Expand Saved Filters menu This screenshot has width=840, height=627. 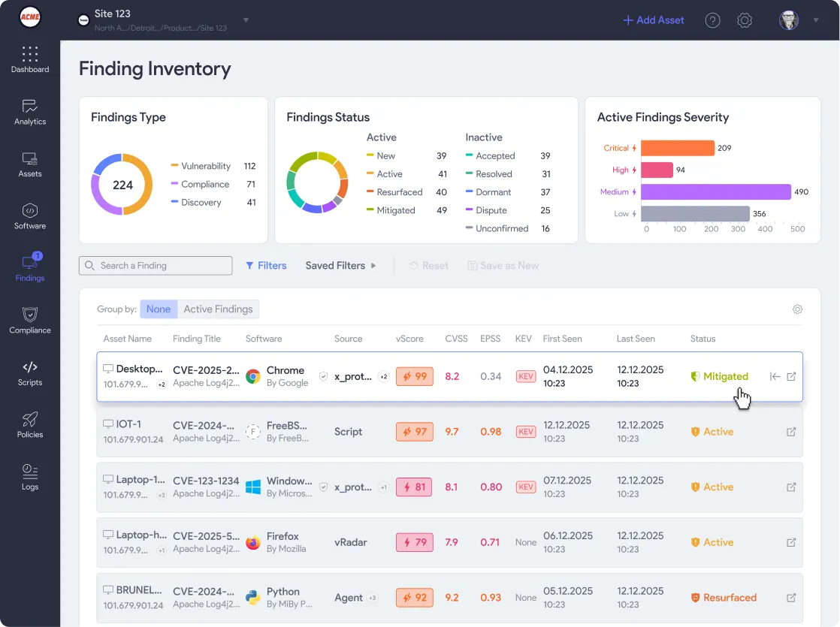pyautogui.click(x=340, y=266)
